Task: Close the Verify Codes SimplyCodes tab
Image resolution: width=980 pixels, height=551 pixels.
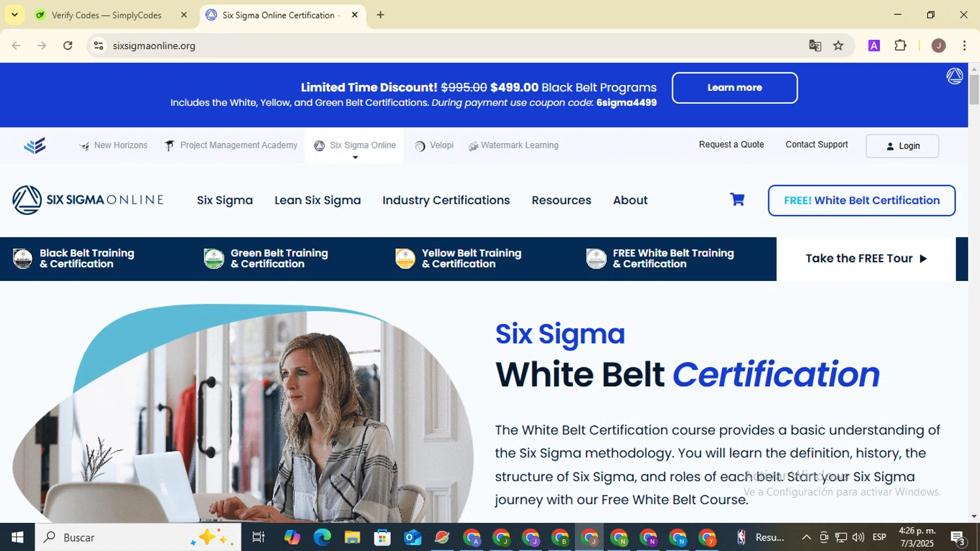Action: coord(184,15)
